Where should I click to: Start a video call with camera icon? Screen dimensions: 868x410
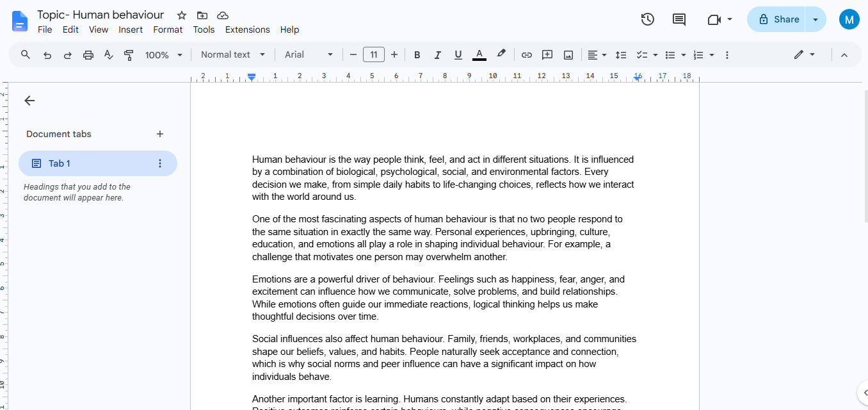714,20
